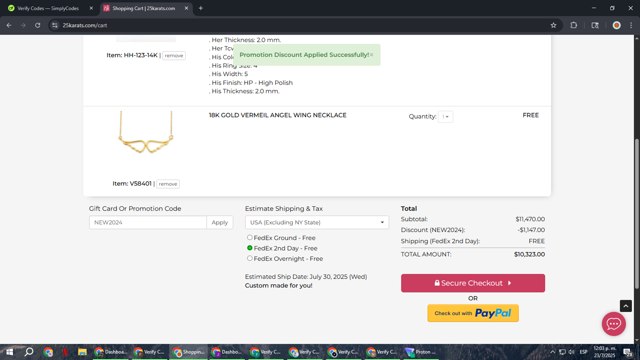
Task: Click the scroll-to-top arrow button
Action: click(x=625, y=306)
